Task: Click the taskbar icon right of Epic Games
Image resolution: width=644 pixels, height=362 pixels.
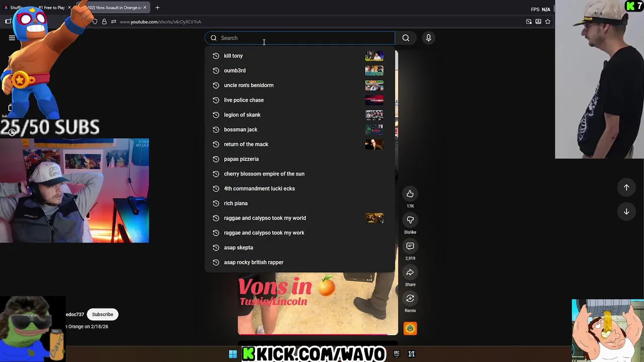Action: [412, 354]
